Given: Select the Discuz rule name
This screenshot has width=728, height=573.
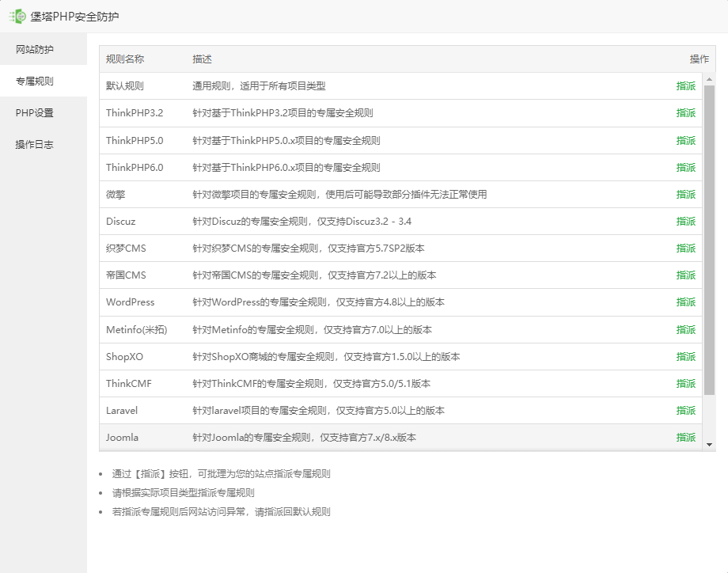Looking at the screenshot, I should pyautogui.click(x=121, y=221).
